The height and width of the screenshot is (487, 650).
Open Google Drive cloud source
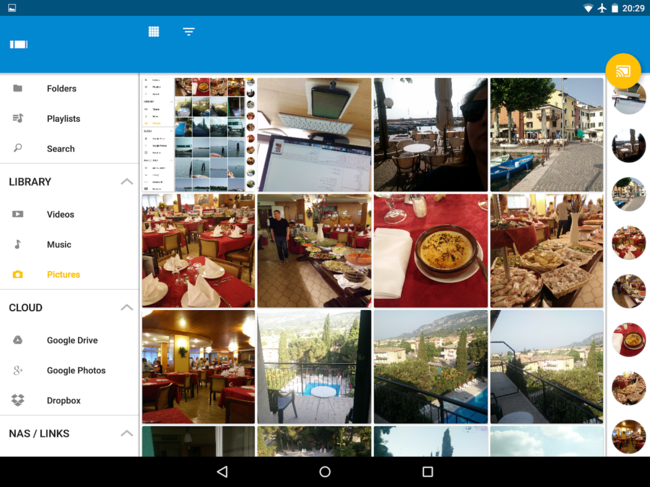(x=69, y=340)
